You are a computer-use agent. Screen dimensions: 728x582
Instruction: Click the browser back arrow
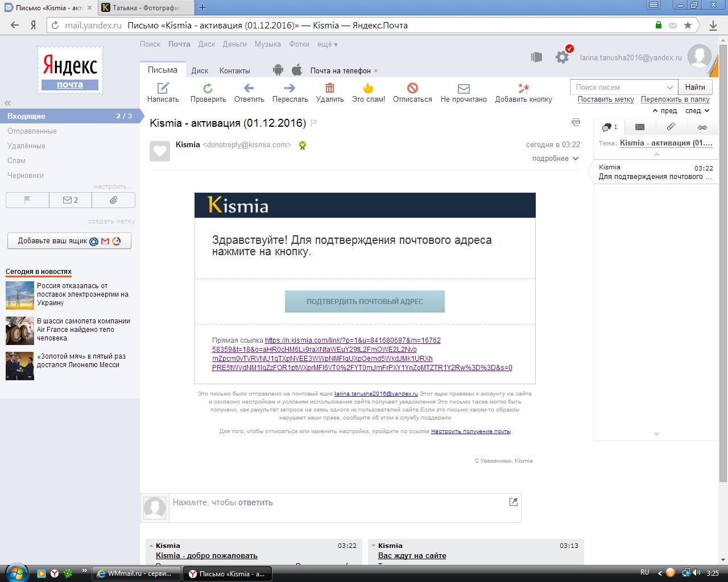point(15,25)
